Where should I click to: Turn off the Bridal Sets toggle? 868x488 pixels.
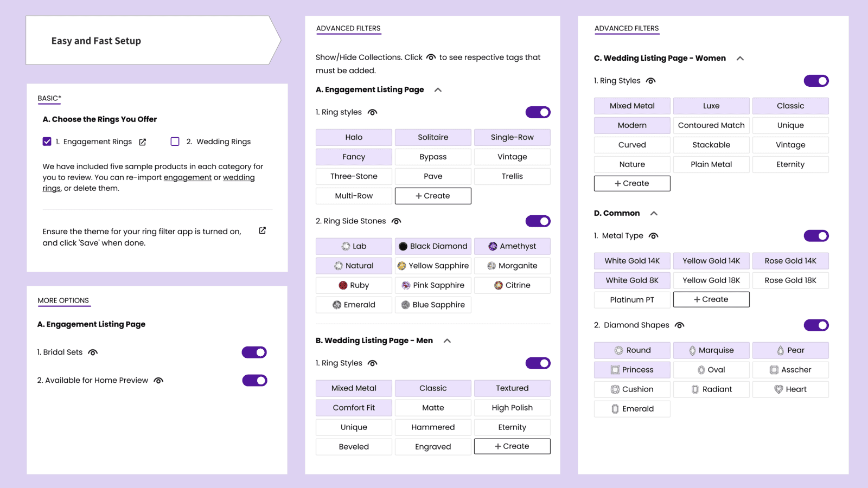[x=254, y=352]
